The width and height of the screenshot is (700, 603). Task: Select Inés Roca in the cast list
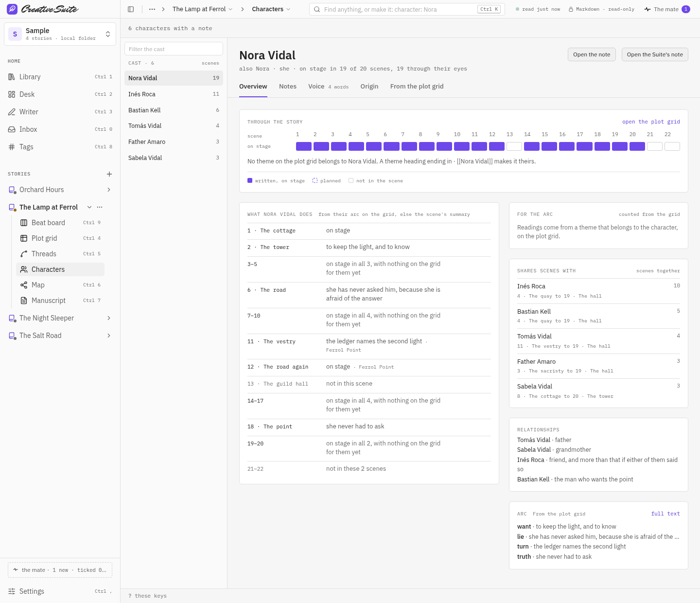(174, 94)
